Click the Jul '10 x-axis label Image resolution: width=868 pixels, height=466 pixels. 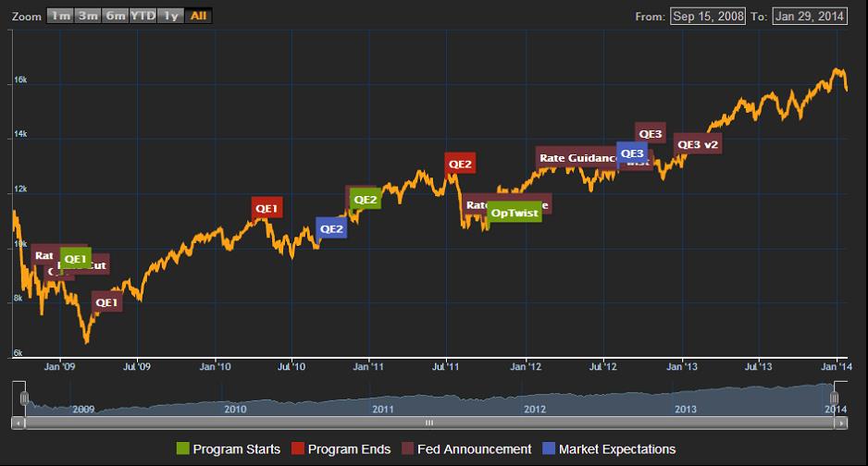pos(291,366)
